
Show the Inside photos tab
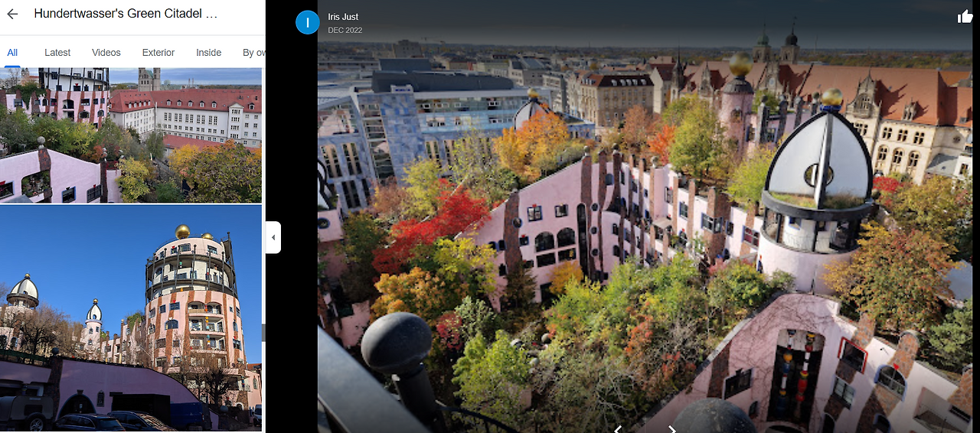tap(208, 53)
